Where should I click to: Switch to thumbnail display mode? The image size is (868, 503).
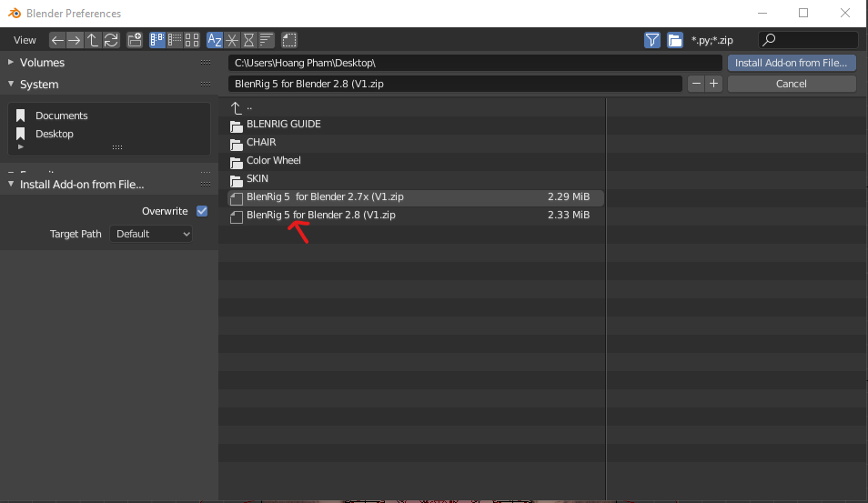pos(192,40)
